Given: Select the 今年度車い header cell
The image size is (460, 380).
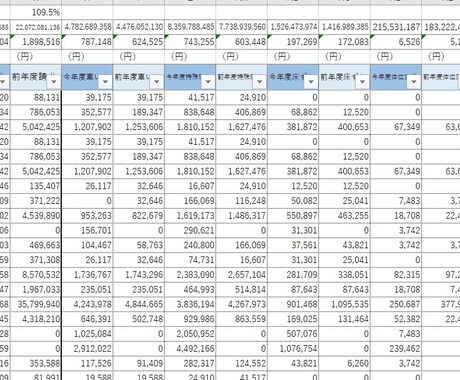Looking at the screenshot, I should 87,77.
